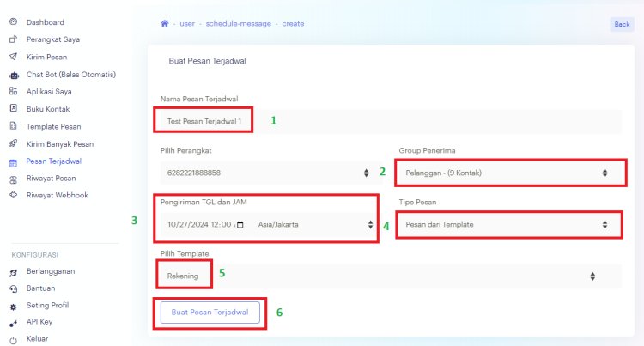
Task: Open API Key page
Action: 39,322
